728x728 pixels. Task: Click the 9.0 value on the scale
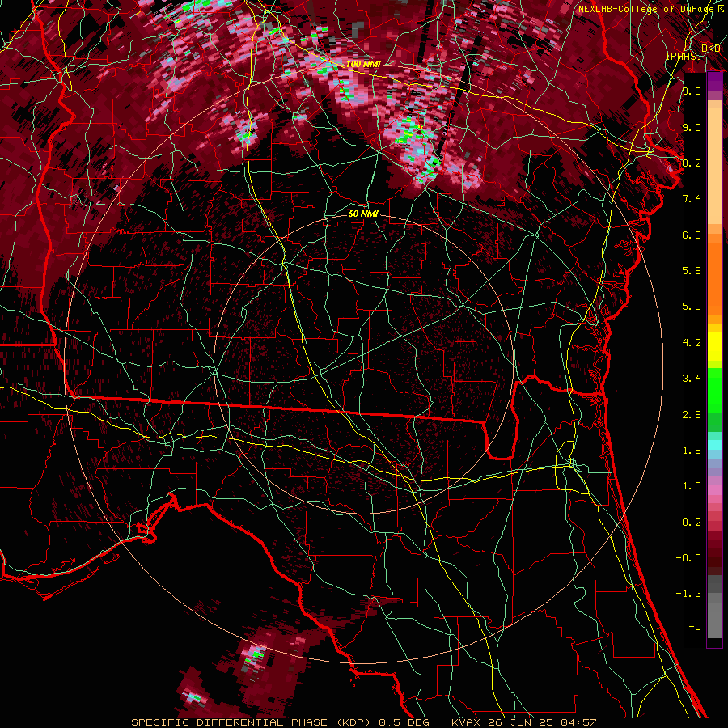tap(692, 127)
